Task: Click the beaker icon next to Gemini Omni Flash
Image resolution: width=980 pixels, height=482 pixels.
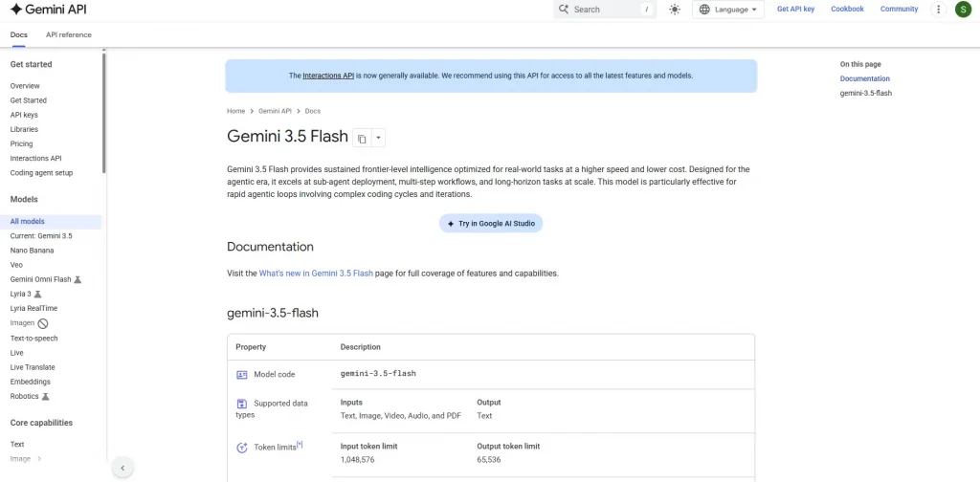Action: click(78, 279)
